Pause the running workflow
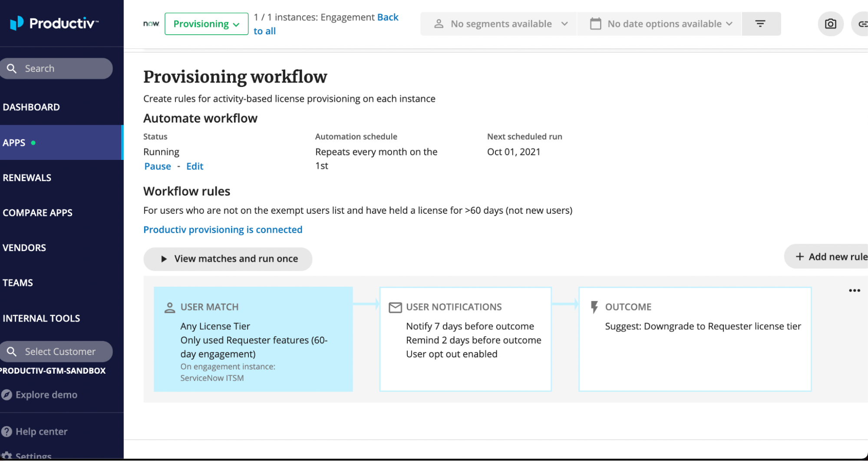Image resolution: width=868 pixels, height=461 pixels. pos(158,166)
